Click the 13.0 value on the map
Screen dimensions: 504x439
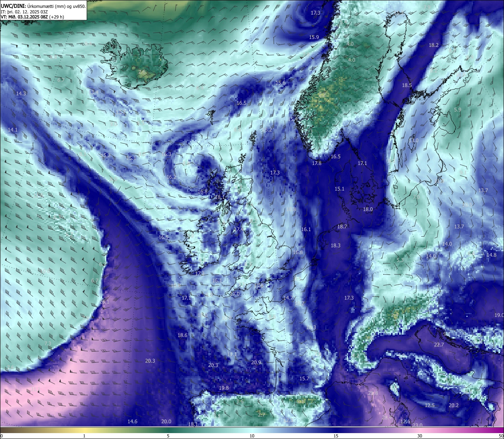413,141
